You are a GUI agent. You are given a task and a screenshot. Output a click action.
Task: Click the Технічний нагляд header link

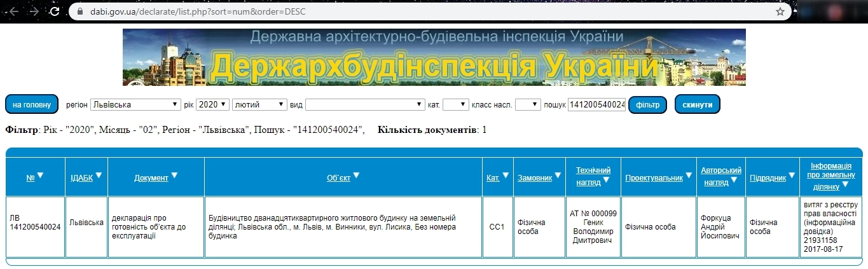593,176
